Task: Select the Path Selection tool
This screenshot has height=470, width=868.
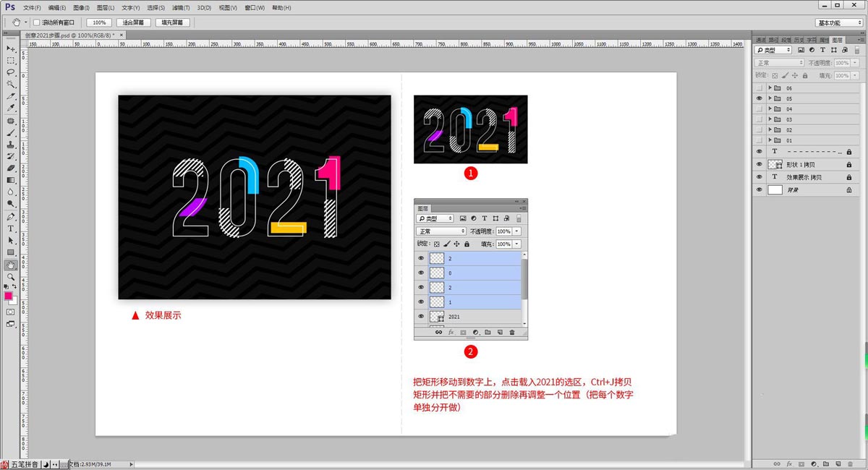Action: tap(11, 240)
